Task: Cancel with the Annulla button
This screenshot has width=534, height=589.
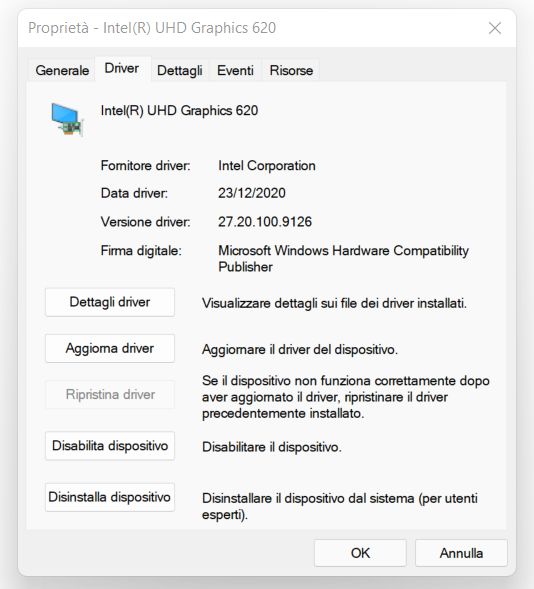Action: 461,553
